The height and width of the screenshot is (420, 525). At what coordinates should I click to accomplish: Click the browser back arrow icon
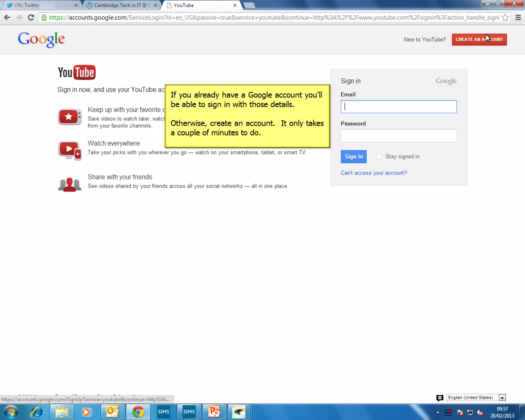coord(7,17)
